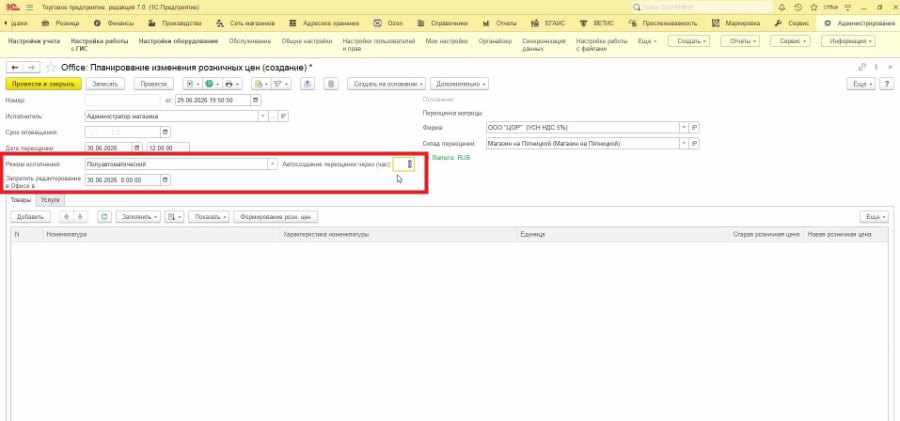The image size is (900, 421).
Task: Open Органайзер link
Action: click(x=495, y=41)
